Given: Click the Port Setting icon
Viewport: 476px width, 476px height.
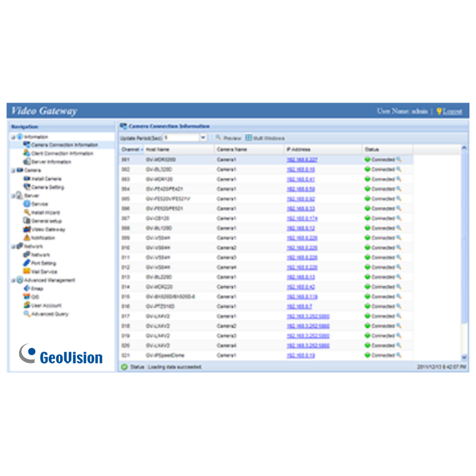Looking at the screenshot, I should tap(26, 263).
